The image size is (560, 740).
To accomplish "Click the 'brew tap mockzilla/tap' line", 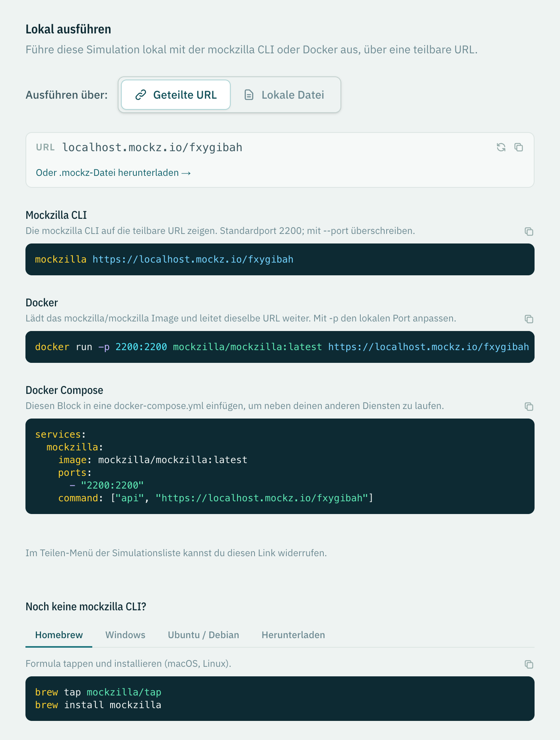I will pyautogui.click(x=98, y=692).
